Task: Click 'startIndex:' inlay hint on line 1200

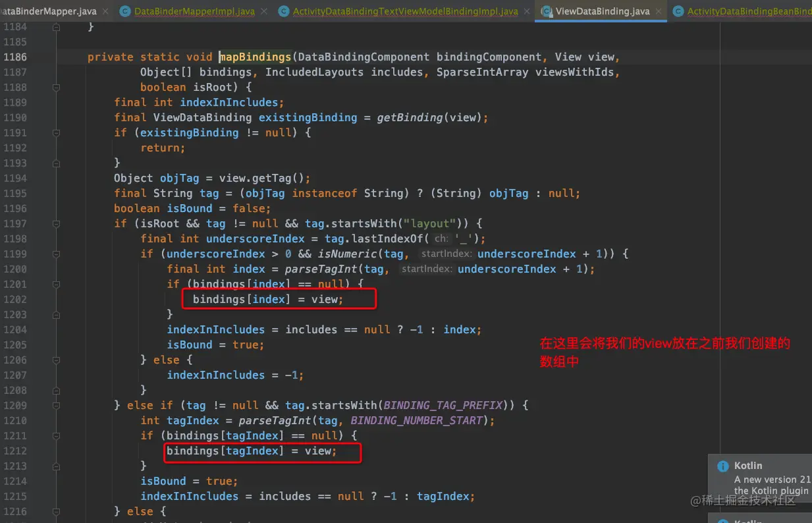Action: point(427,269)
